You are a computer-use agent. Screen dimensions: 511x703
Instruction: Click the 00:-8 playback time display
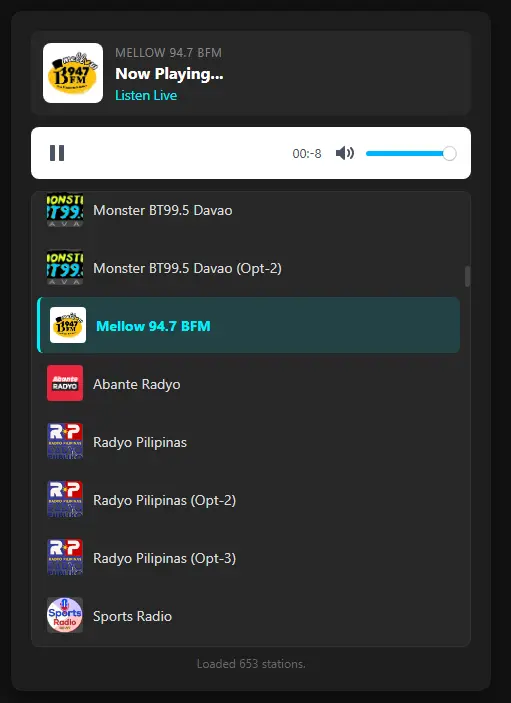pyautogui.click(x=307, y=154)
